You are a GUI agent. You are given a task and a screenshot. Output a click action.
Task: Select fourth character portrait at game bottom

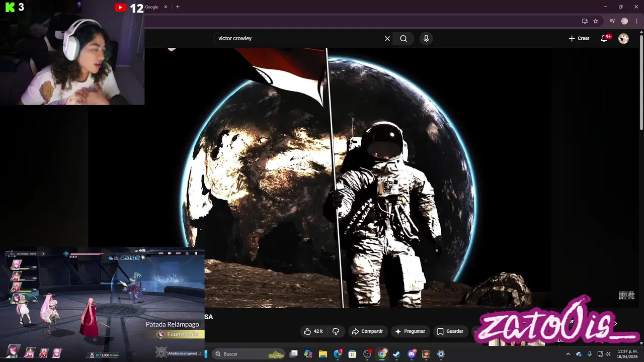click(x=57, y=353)
